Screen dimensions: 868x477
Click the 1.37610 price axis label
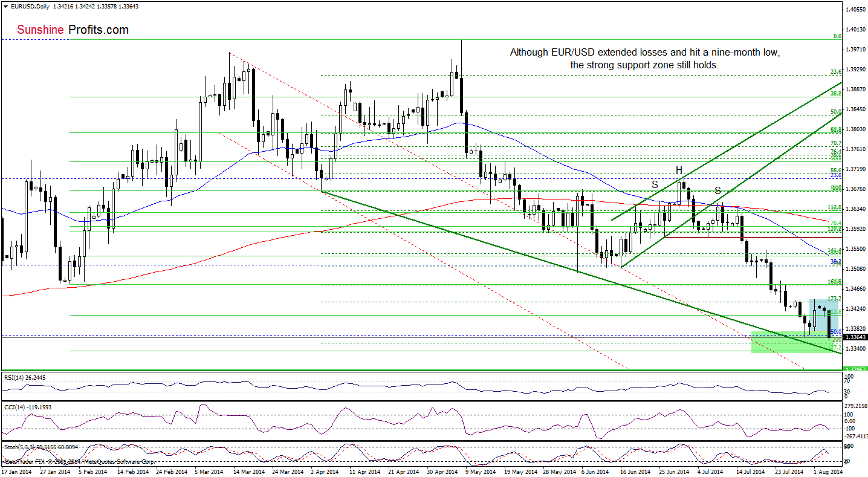(x=857, y=149)
